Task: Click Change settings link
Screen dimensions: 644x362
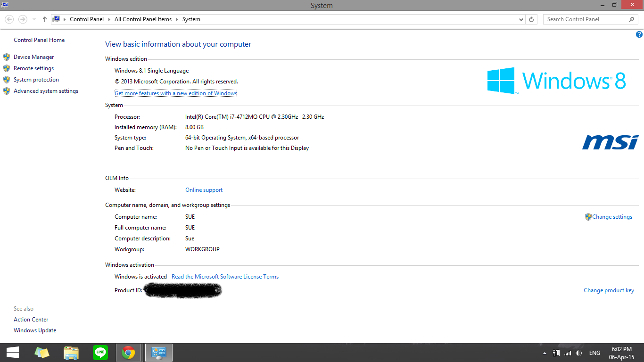Action: coord(612,217)
